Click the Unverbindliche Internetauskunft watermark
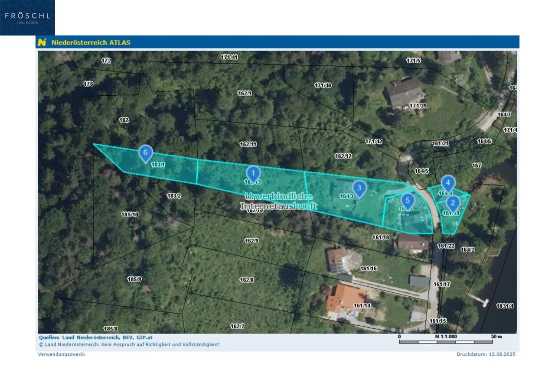555x392 pixels. pyautogui.click(x=278, y=201)
